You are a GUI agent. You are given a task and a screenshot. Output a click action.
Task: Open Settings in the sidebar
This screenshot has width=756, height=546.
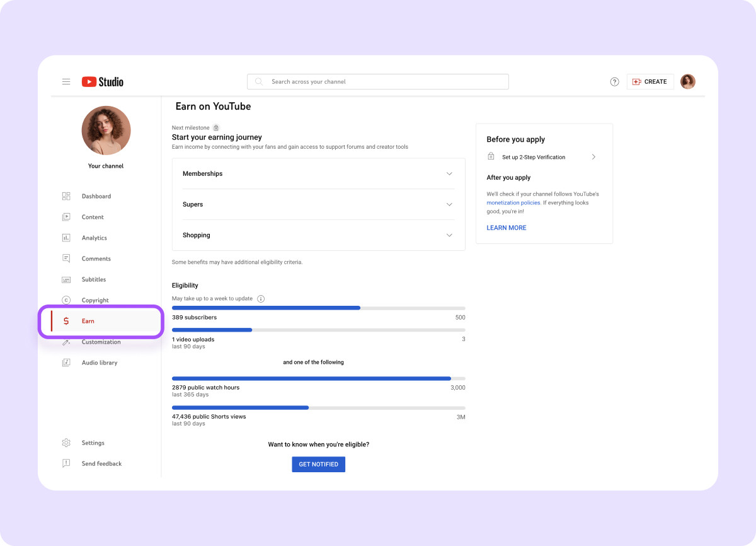(x=93, y=443)
